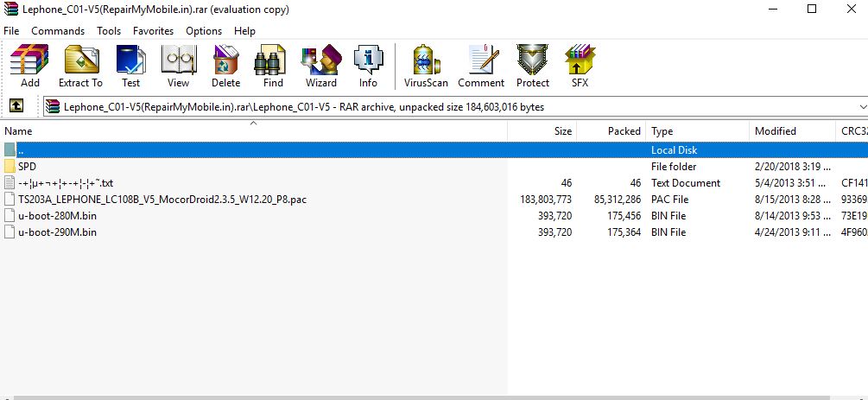This screenshot has width=868, height=400.
Task: Run Test on the archive
Action: click(130, 67)
